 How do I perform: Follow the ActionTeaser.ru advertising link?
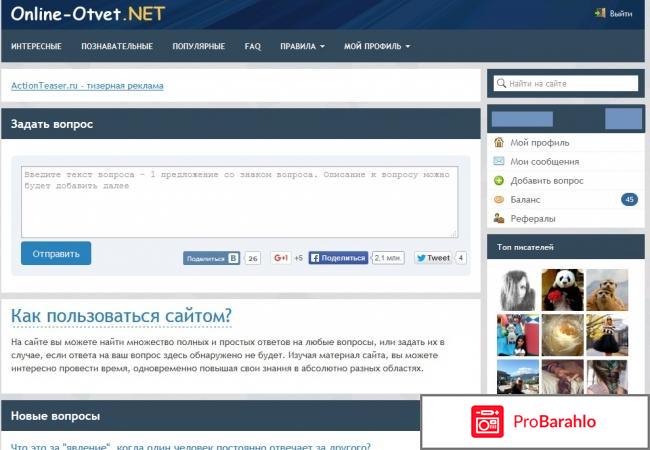[x=87, y=86]
